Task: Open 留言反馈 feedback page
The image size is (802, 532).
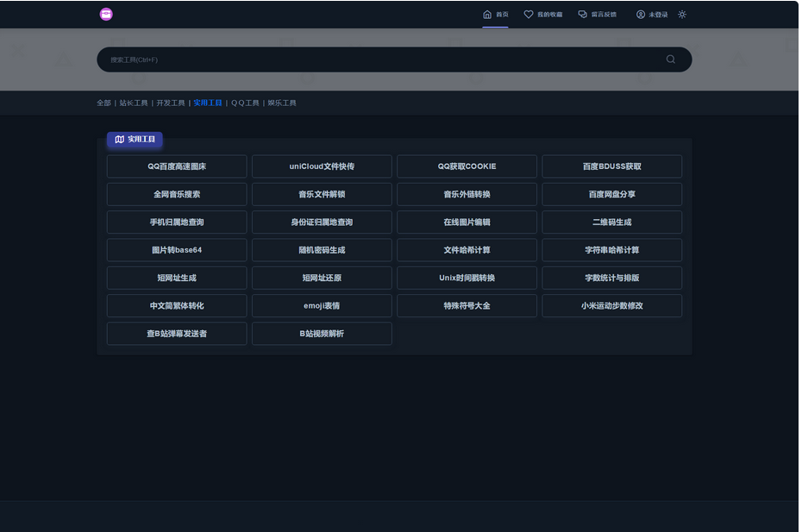Action: pos(598,15)
